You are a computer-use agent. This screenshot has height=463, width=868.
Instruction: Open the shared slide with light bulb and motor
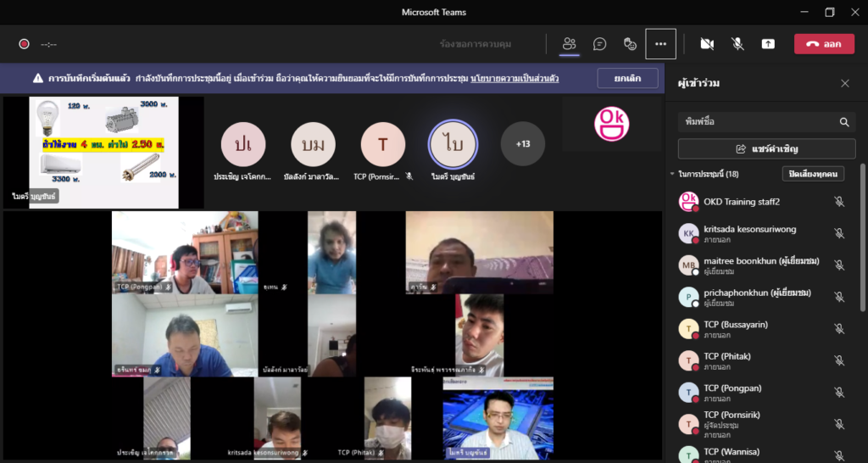point(104,153)
